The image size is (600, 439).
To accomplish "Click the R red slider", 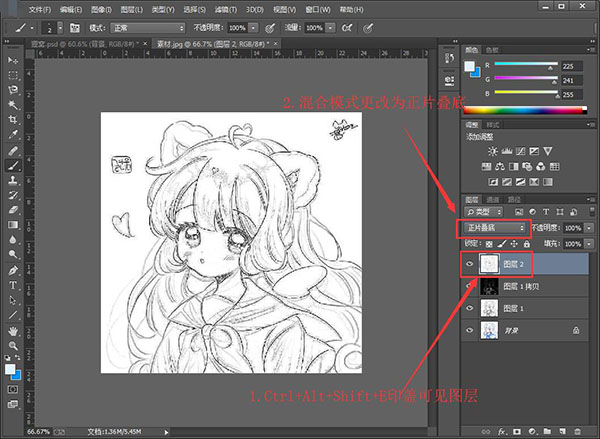I will click(526, 64).
